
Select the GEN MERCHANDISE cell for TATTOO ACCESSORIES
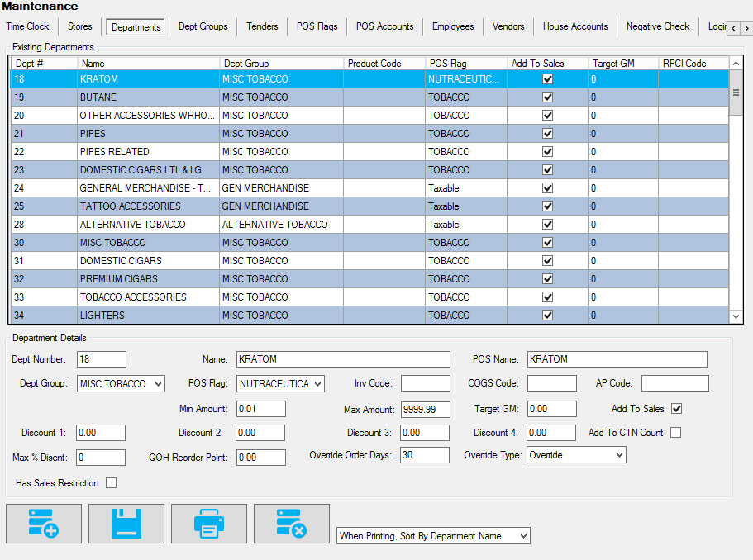[282, 206]
